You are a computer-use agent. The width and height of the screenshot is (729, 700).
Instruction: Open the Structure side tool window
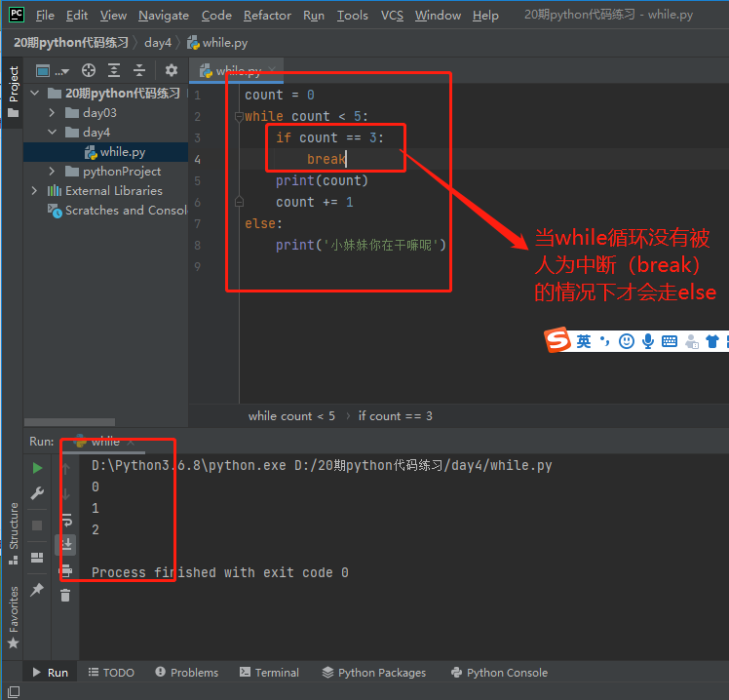[14, 534]
